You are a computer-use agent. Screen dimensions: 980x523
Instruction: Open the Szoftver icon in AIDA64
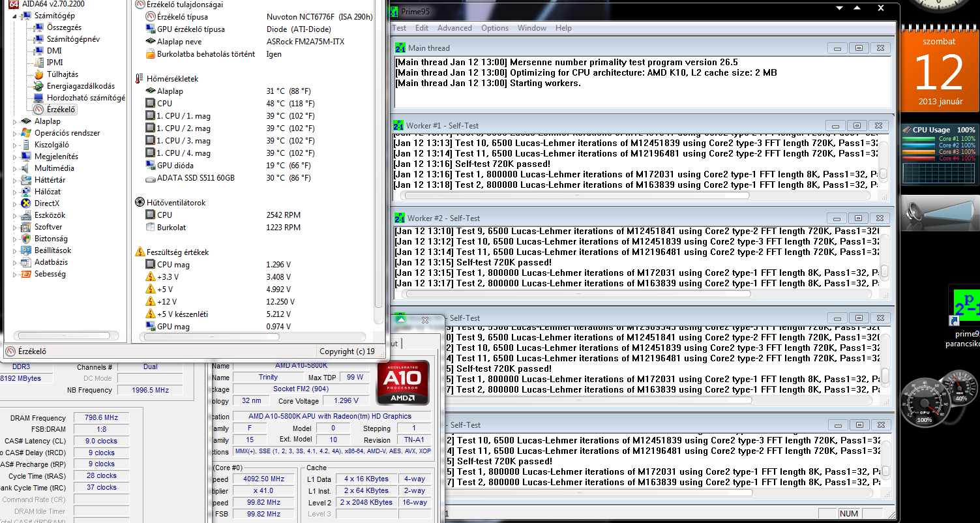click(x=26, y=227)
